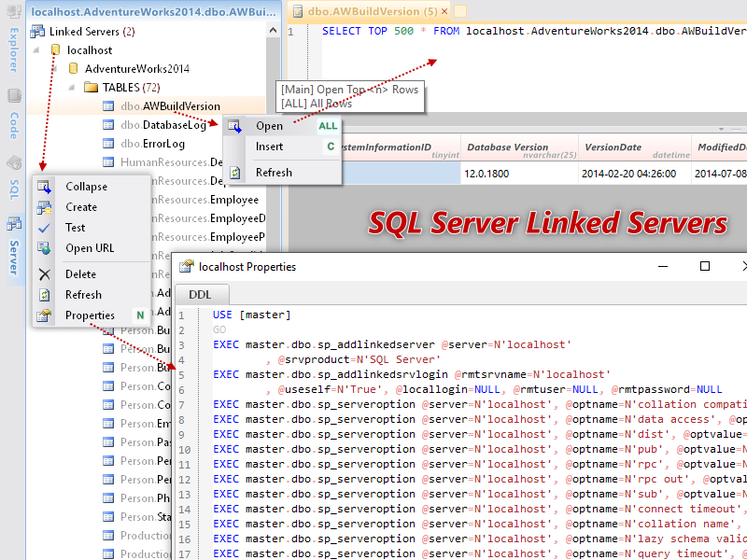Click the @useself=N'True' line

[x=494, y=389]
